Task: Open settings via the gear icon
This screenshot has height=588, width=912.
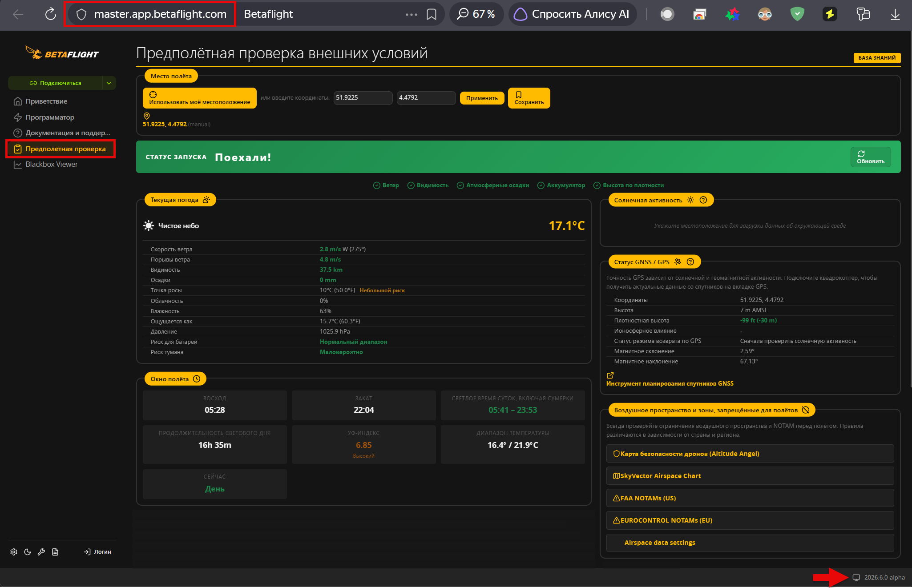Action: [14, 552]
